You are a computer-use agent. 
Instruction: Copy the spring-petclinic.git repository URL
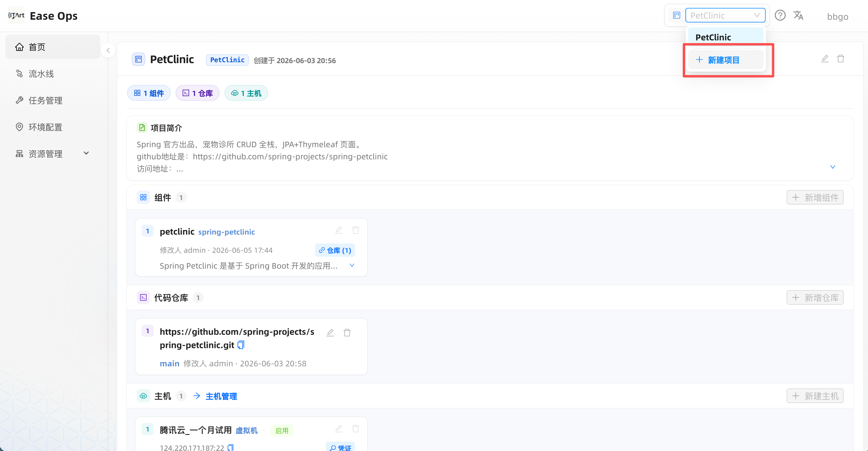tap(241, 345)
